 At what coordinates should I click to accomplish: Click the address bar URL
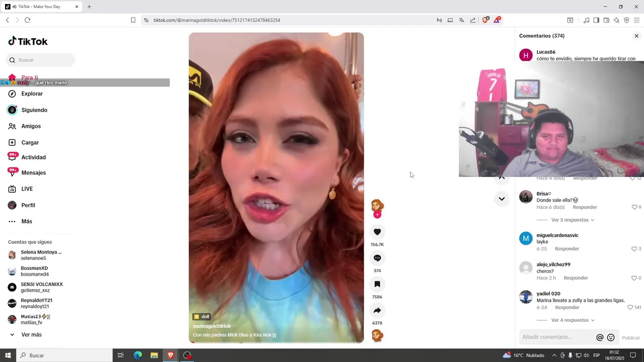tap(217, 20)
